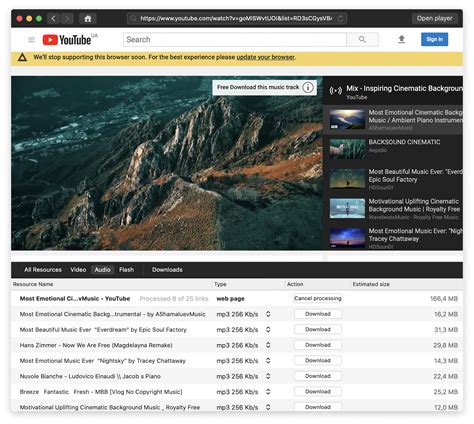Change format for Hans Zimmer row

(x=268, y=345)
